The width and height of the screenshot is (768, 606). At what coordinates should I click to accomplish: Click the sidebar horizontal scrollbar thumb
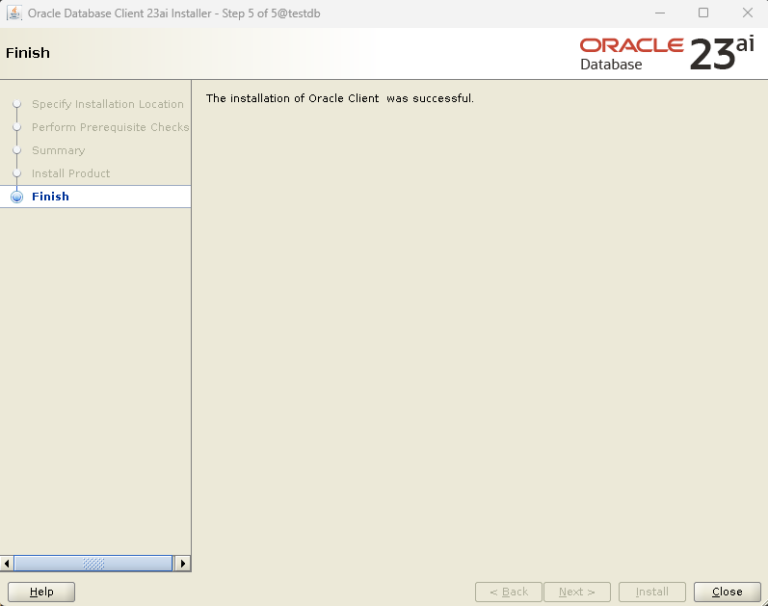coord(93,563)
